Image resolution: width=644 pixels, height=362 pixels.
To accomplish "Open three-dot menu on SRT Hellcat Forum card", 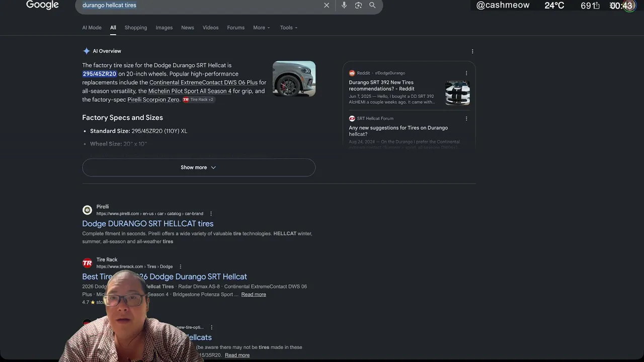I will (466, 119).
